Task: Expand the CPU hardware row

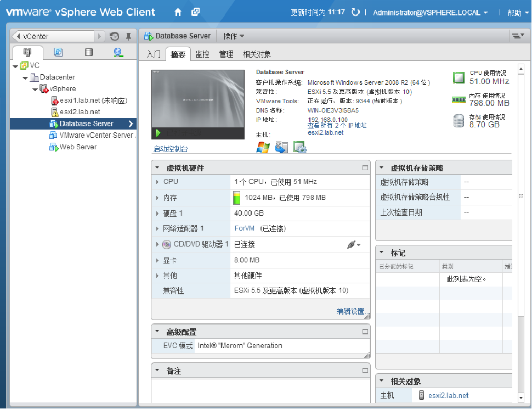Action: 157,182
